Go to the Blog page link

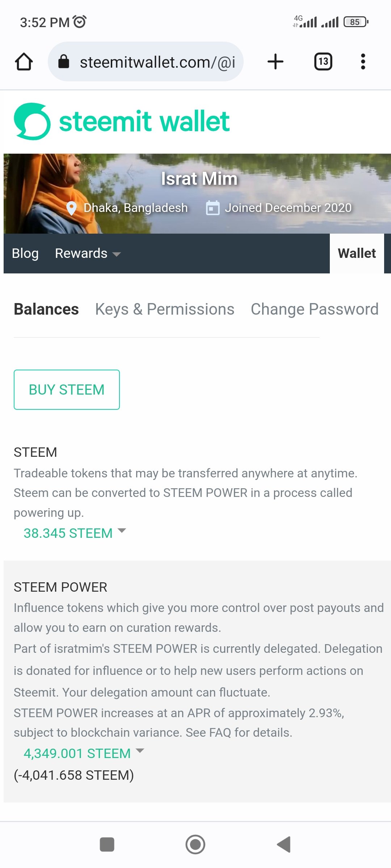25,254
